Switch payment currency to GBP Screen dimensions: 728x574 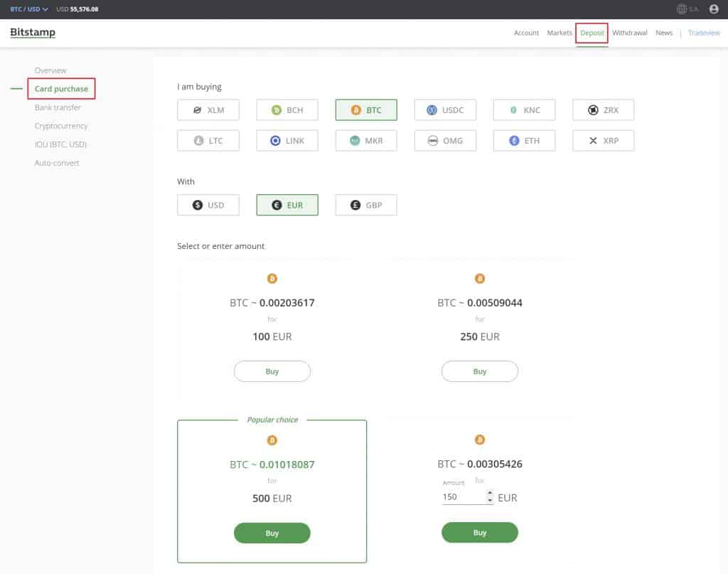(x=366, y=205)
